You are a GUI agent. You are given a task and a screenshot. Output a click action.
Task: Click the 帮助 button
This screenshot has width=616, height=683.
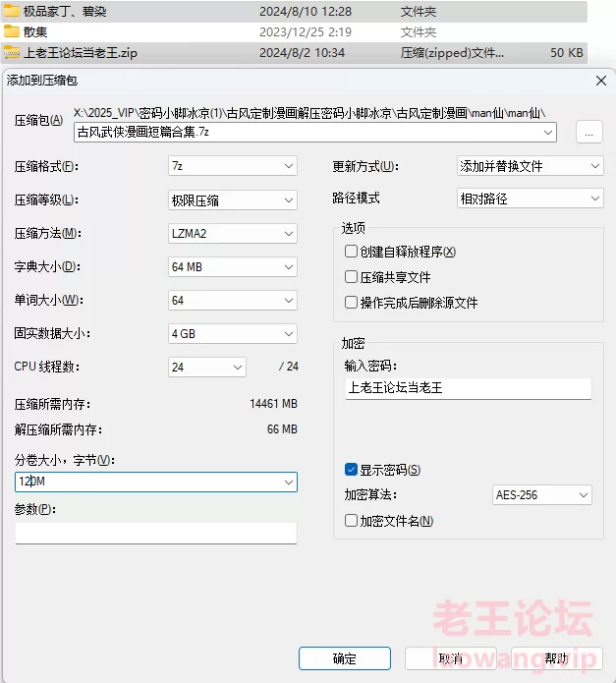557,658
